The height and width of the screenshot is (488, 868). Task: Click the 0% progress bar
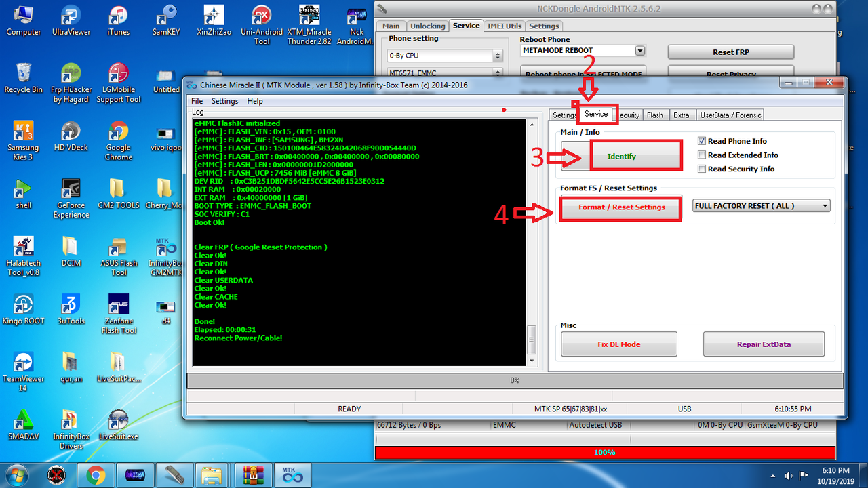pos(515,381)
